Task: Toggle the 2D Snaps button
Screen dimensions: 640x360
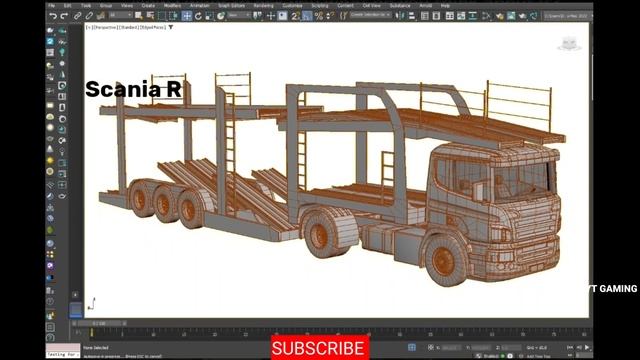Action: 296,16
